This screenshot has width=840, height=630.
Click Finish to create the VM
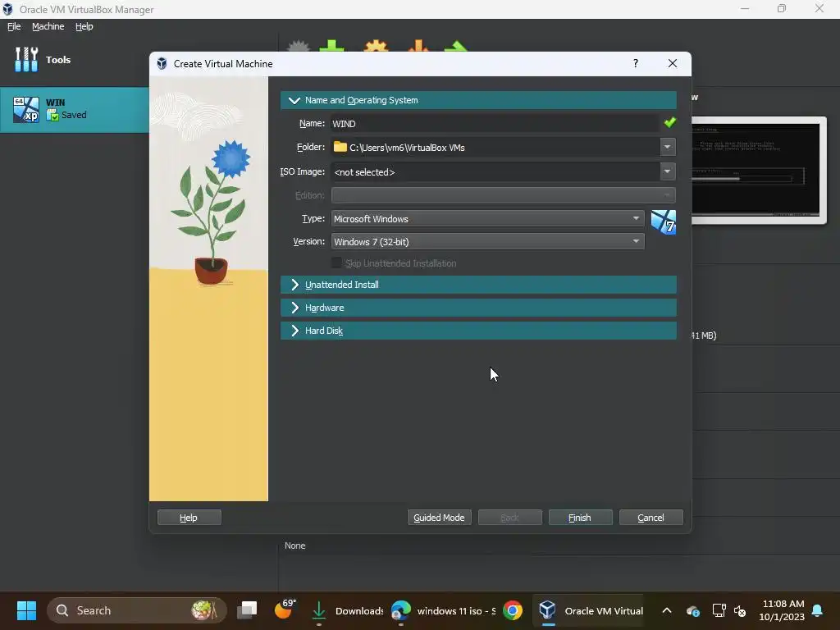pos(580,518)
